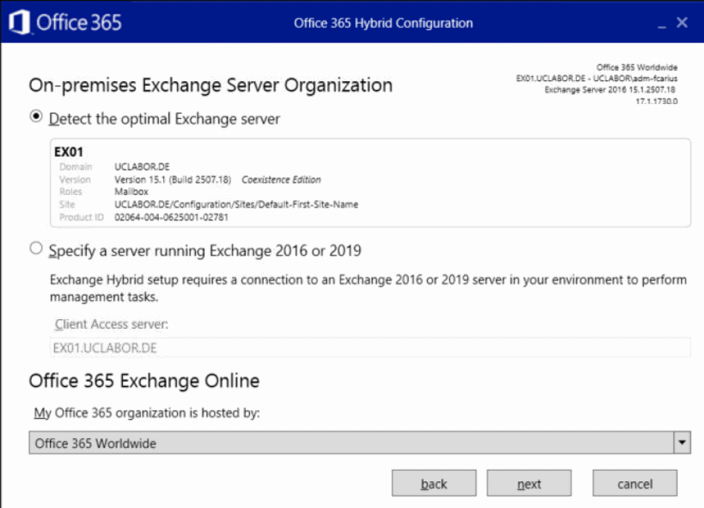Click the Product ID 02064-004-0625001-02781
The image size is (704, 508).
click(x=171, y=217)
